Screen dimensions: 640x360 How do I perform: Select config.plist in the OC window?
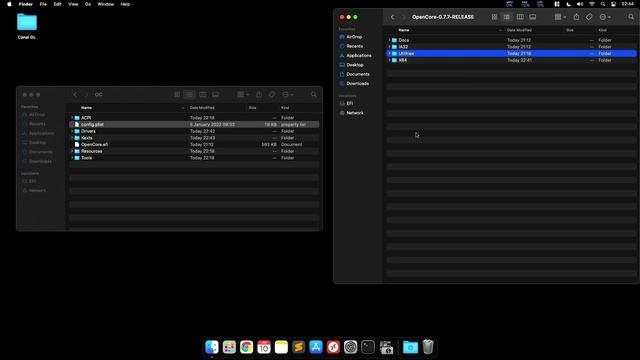(194, 124)
